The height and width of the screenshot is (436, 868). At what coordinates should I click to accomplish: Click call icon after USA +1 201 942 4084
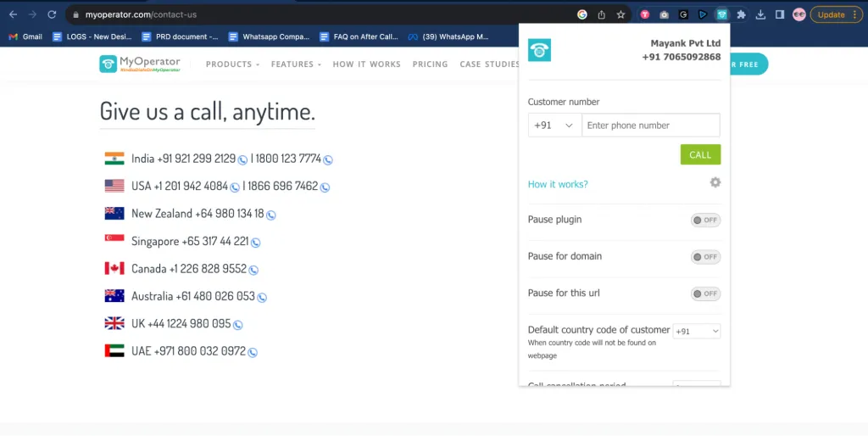tap(235, 187)
